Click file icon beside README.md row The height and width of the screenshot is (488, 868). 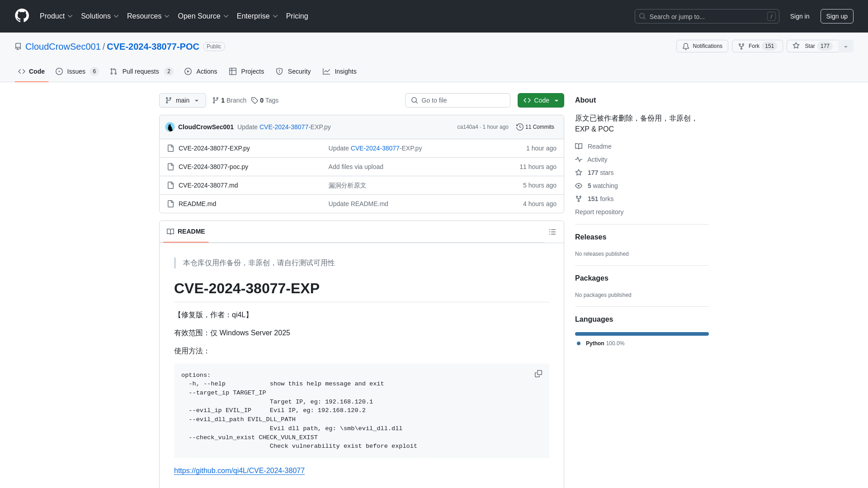[x=170, y=204]
